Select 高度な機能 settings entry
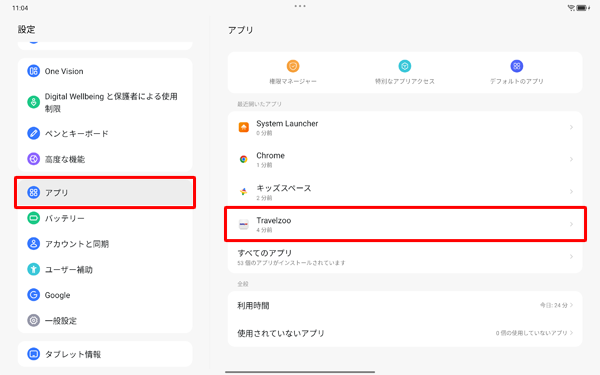The height and width of the screenshot is (375, 600). pos(105,159)
